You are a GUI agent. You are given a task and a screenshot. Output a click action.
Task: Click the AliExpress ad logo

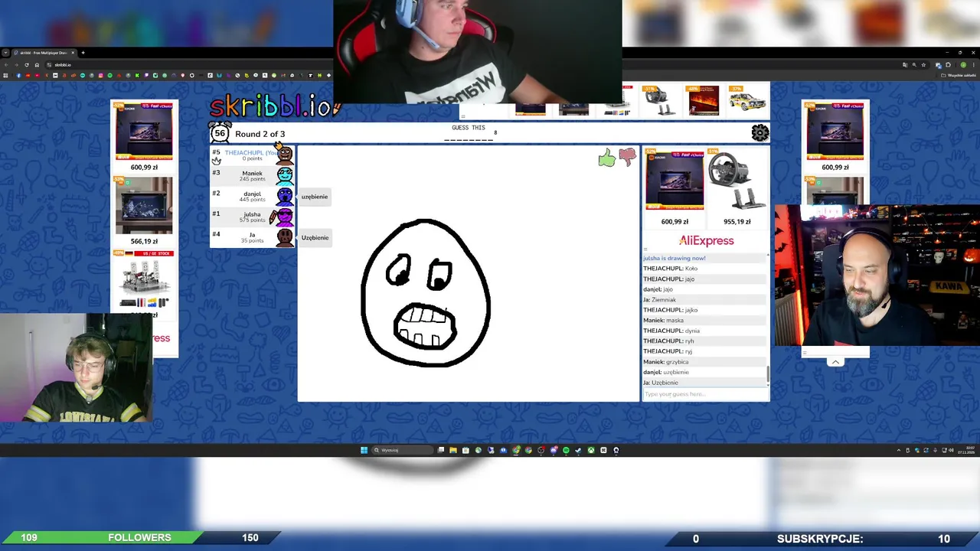coord(706,240)
